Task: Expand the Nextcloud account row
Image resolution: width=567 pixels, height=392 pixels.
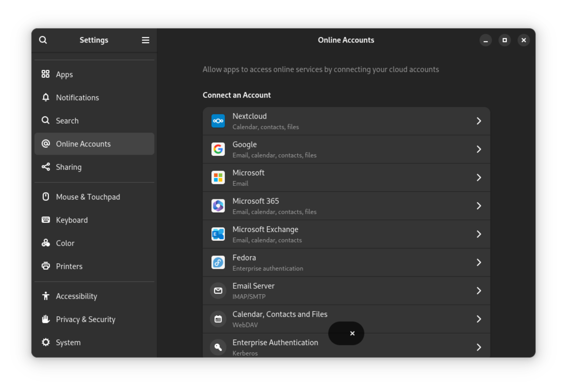Action: click(479, 121)
